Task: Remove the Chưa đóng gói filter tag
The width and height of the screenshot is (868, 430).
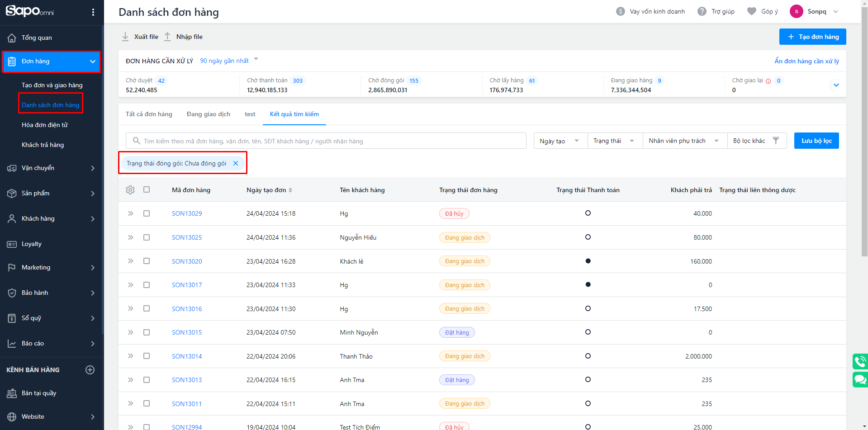Action: coord(236,163)
